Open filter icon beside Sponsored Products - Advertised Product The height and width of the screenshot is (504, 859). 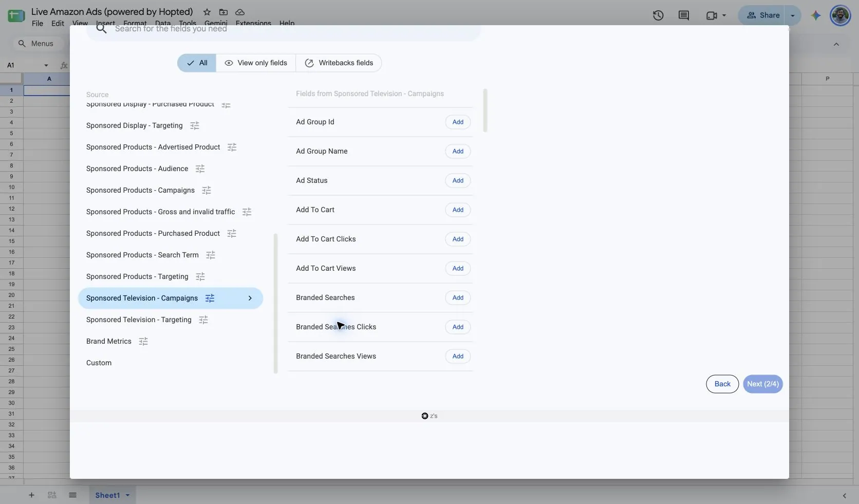[x=232, y=147]
